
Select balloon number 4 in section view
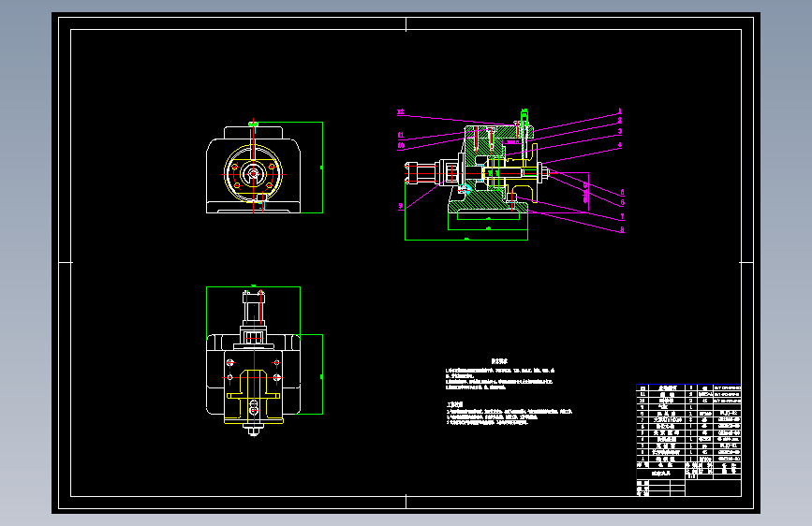pyautogui.click(x=620, y=145)
